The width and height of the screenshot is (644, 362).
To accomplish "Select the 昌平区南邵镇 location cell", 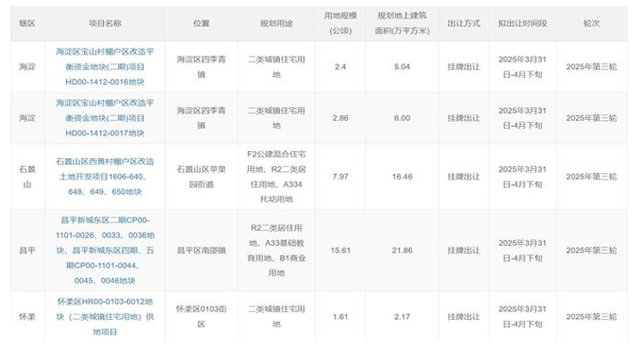I will (x=200, y=250).
